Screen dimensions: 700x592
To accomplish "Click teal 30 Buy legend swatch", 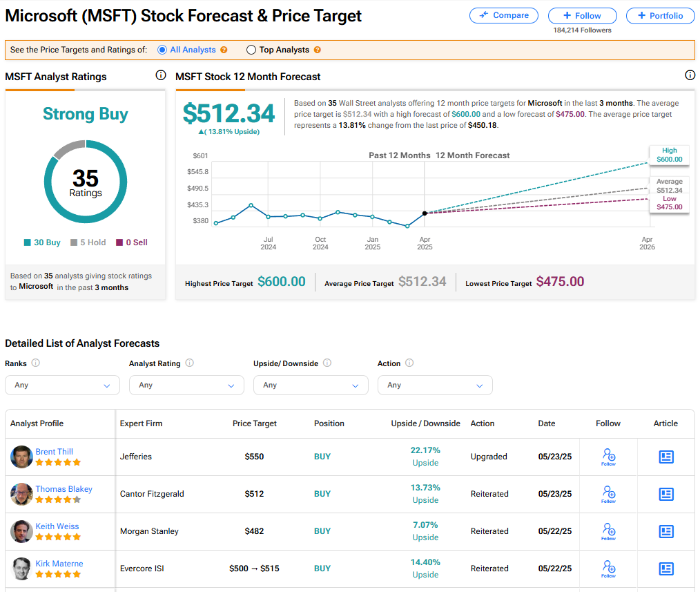I will pos(28,242).
